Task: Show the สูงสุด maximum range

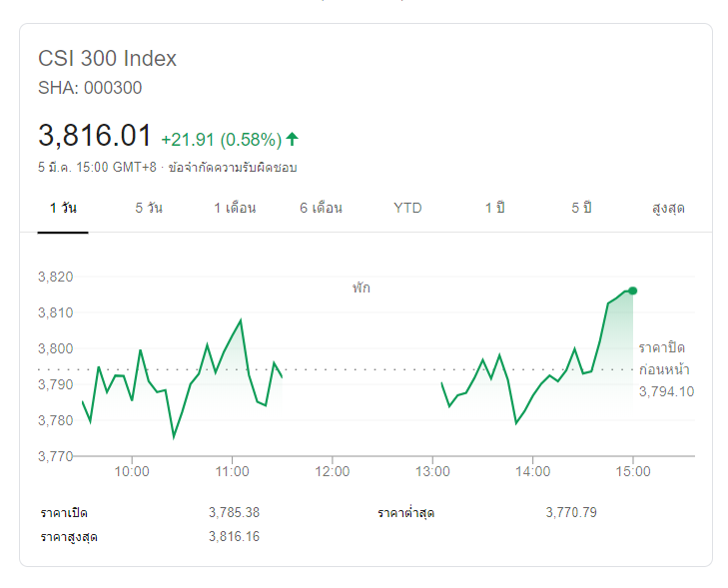Action: pyautogui.click(x=668, y=209)
